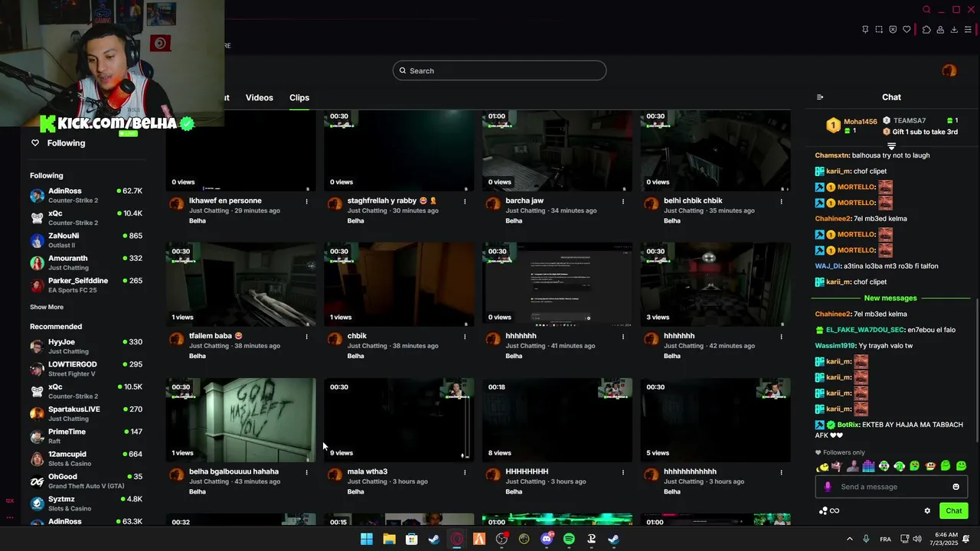Click Moha1456 in the gifters leaderboard
Screen dimensions: 980x551
[x=861, y=122]
